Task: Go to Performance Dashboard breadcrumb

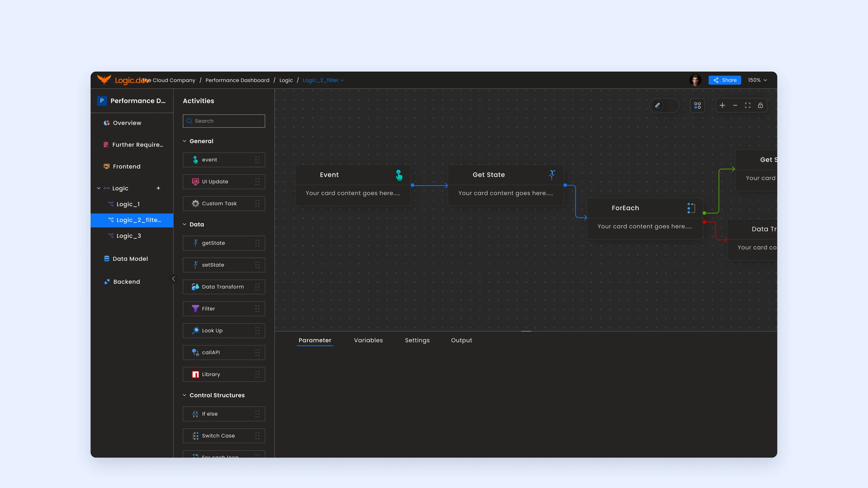Action: pyautogui.click(x=237, y=80)
